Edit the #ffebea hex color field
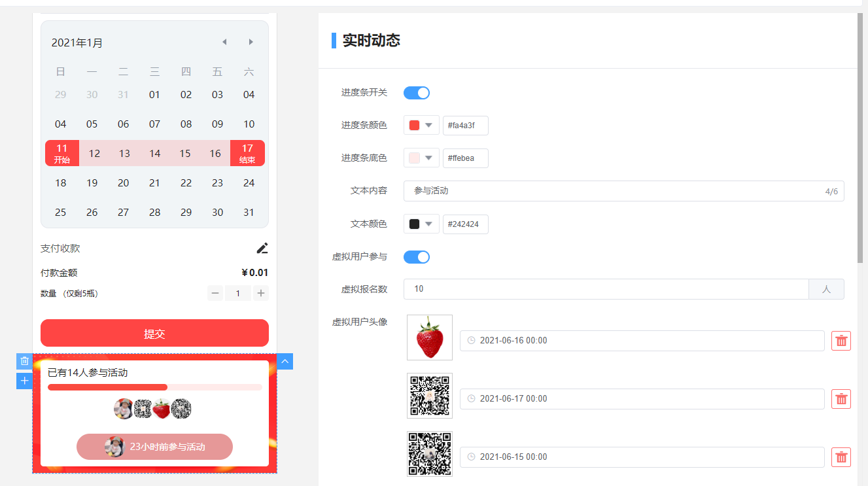The width and height of the screenshot is (868, 486). [x=466, y=158]
